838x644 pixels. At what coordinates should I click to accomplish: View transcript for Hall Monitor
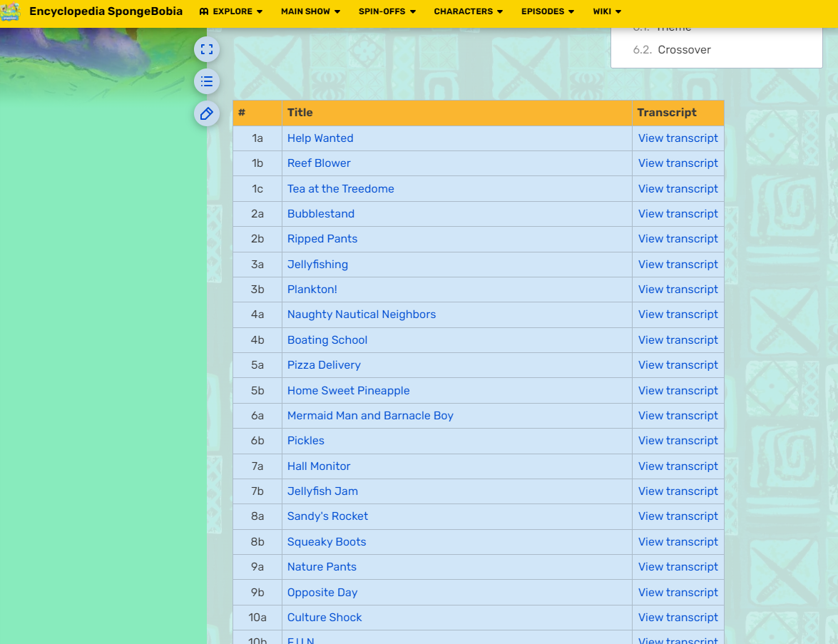[678, 466]
